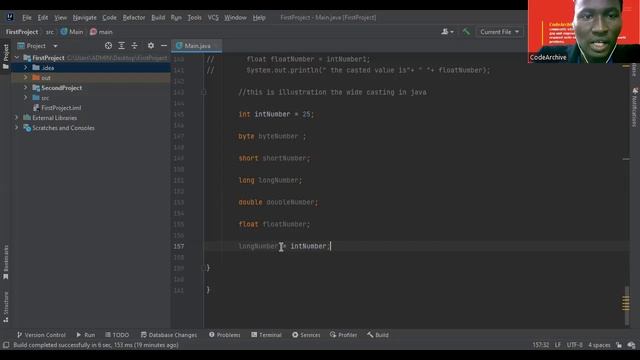640x360 pixels.
Task: Select FirstProject.iml file
Action: tap(61, 108)
